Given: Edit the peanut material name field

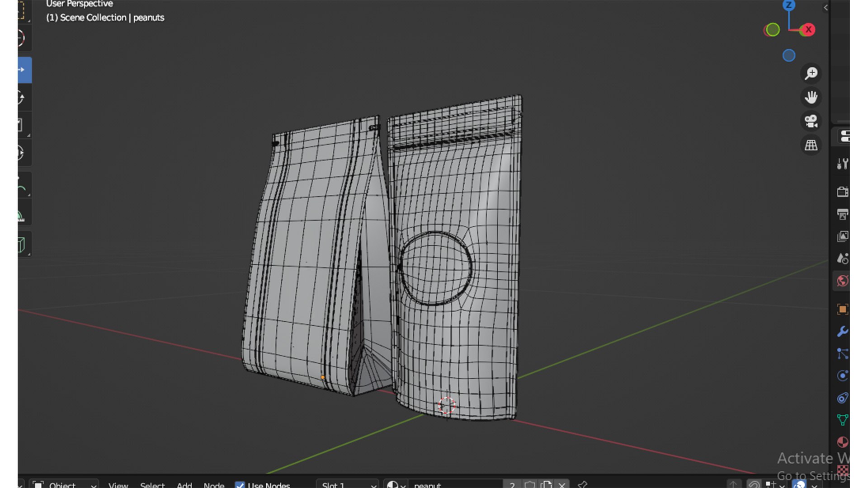Looking at the screenshot, I should click(456, 484).
